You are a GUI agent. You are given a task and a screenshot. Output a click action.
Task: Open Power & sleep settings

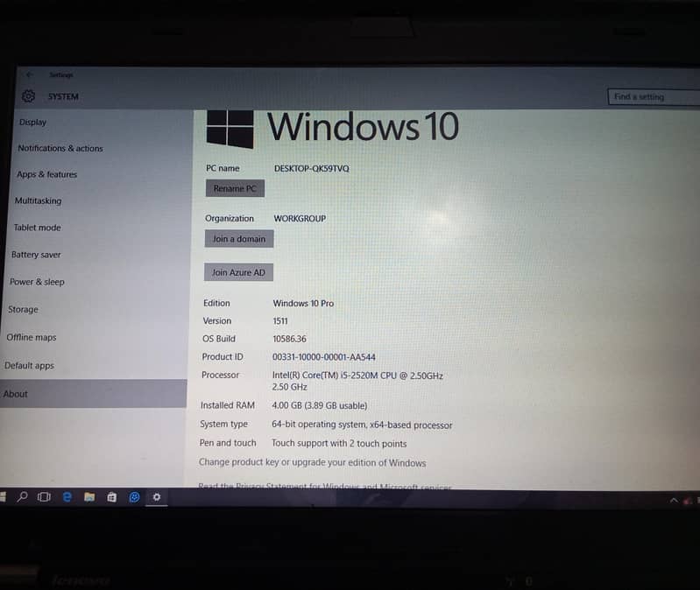(x=37, y=282)
